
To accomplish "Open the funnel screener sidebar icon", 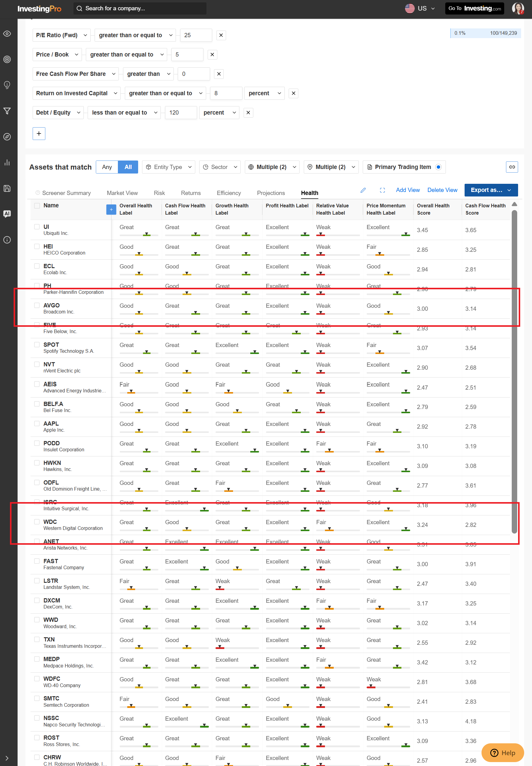I will point(7,111).
